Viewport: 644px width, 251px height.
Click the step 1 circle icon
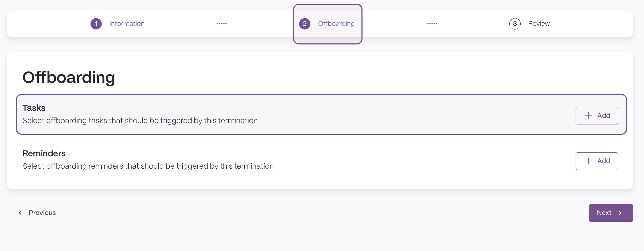pos(96,24)
